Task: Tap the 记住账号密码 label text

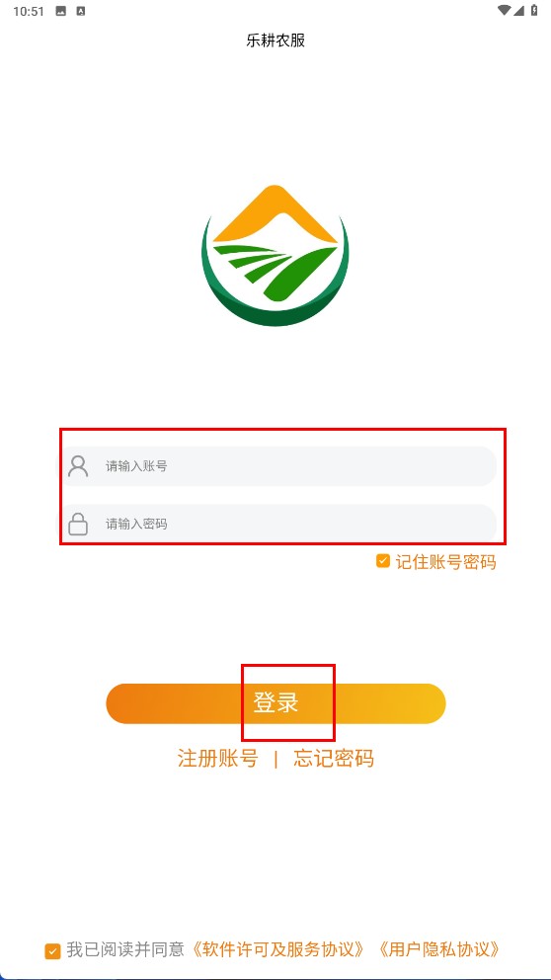Action: (x=446, y=562)
